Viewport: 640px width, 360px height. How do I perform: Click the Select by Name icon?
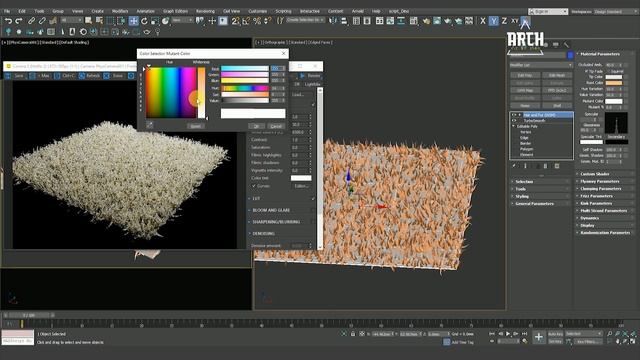[99, 20]
